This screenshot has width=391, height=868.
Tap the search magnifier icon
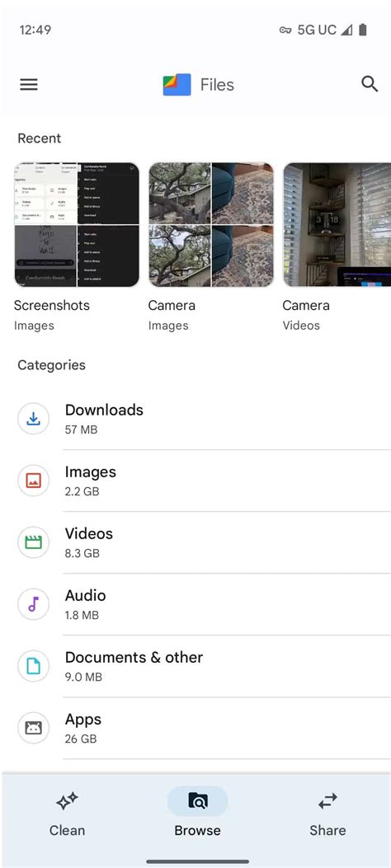pyautogui.click(x=370, y=84)
